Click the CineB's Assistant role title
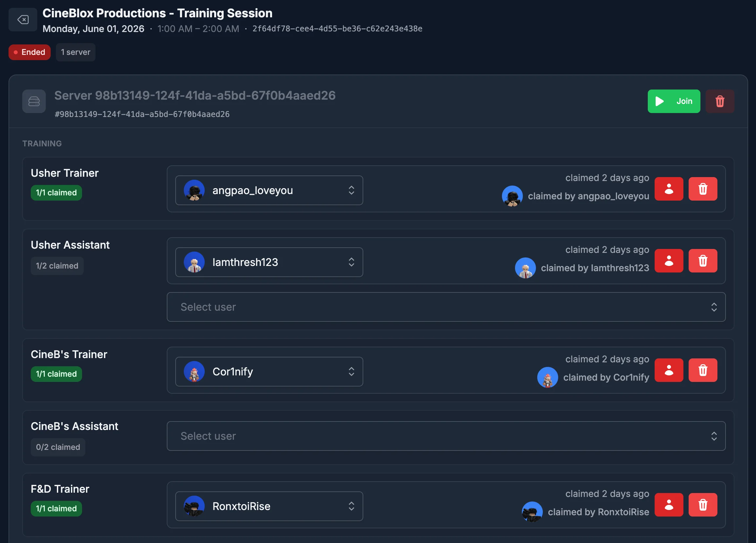Screen dimensions: 756x543 74,426
